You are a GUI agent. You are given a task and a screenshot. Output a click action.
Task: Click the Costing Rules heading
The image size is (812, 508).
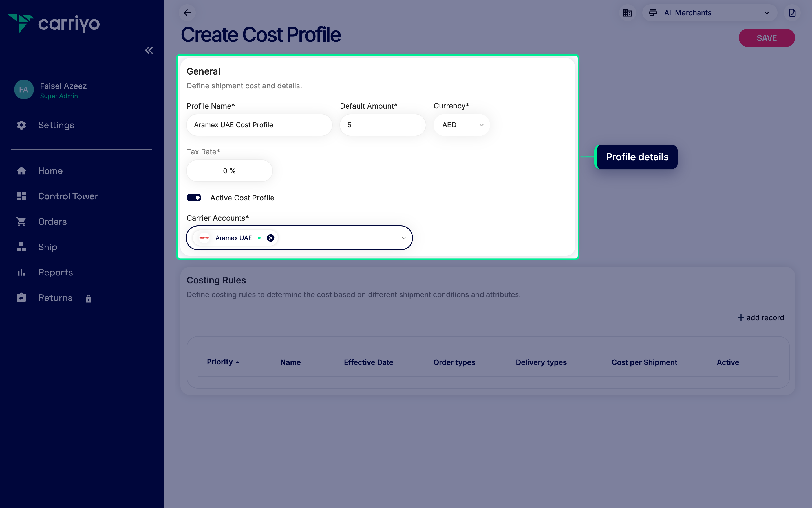click(x=216, y=280)
